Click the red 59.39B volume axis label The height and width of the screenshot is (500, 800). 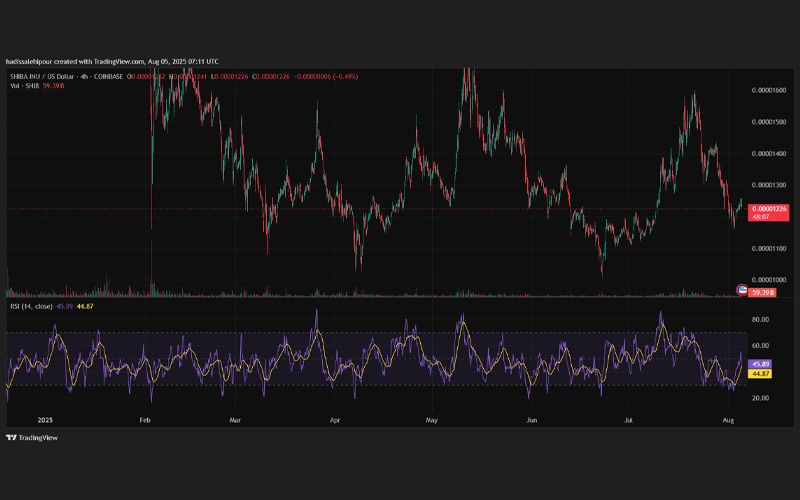point(763,293)
